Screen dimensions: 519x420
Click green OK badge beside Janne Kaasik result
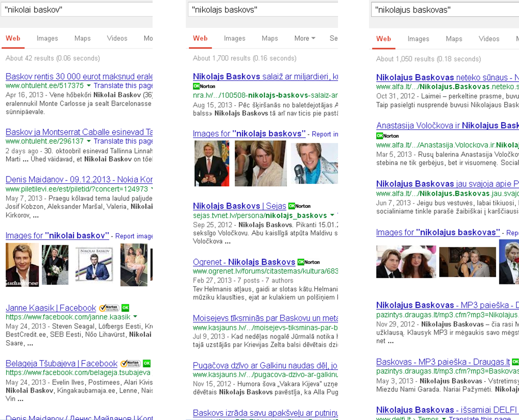point(125,308)
